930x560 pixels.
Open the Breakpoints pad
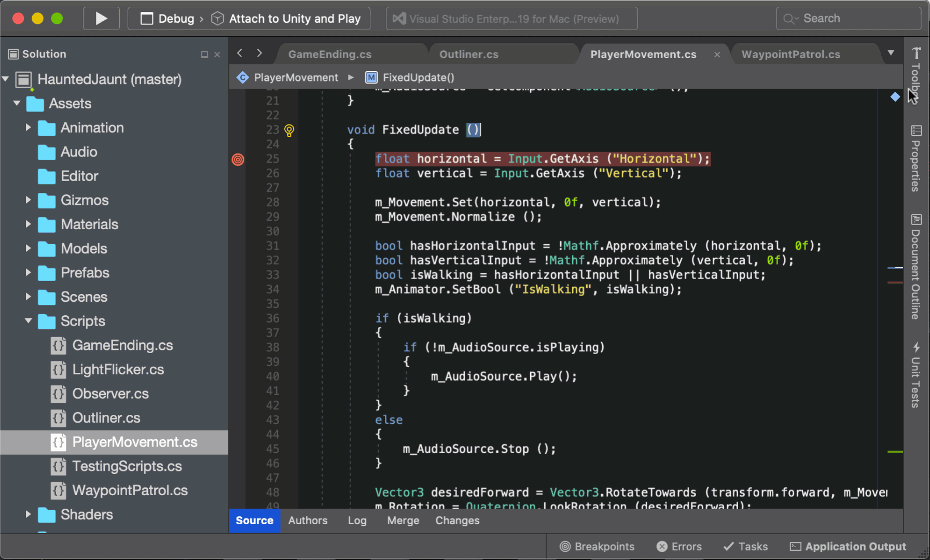597,547
